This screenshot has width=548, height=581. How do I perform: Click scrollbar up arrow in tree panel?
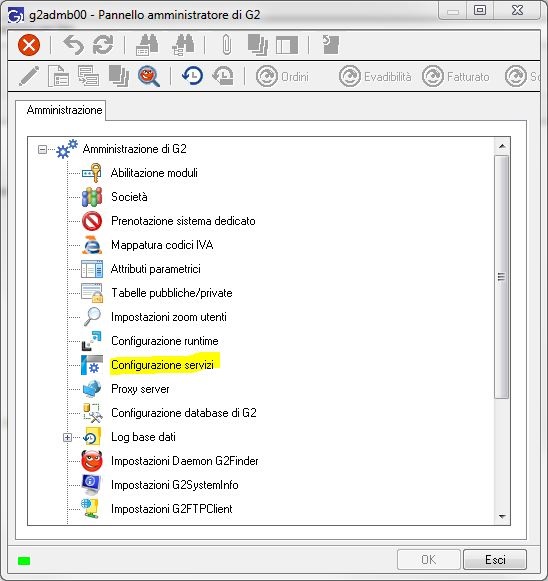502,146
